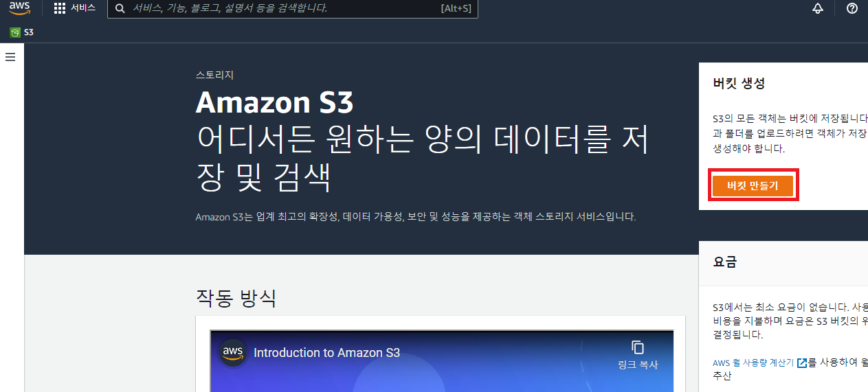Viewport: 868px width, 392px height.
Task: Click the AWS channel avatar on video
Action: 233,353
